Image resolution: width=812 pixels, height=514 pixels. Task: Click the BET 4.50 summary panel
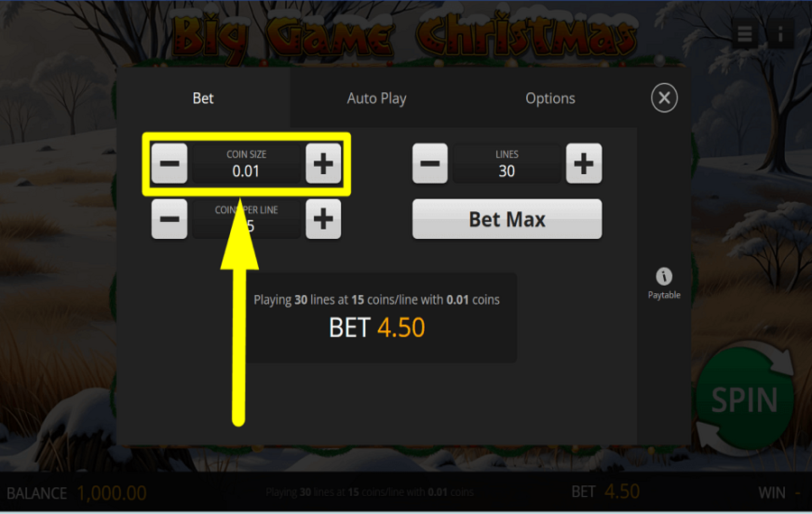click(x=376, y=317)
